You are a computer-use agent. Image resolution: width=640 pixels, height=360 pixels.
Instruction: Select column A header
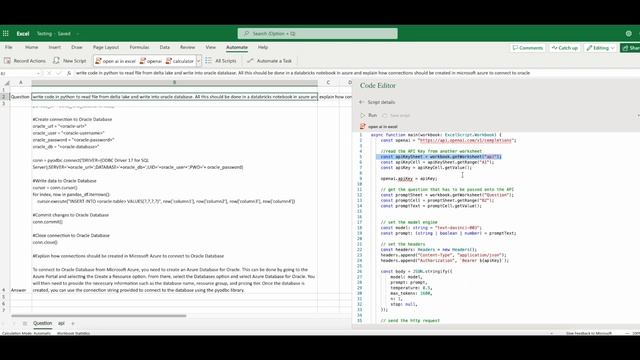(x=21, y=83)
